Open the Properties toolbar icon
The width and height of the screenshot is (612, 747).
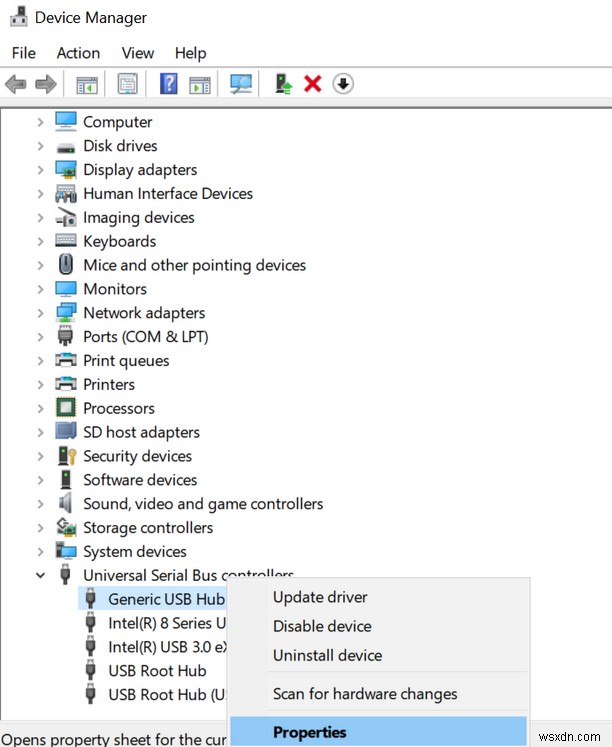click(x=128, y=84)
